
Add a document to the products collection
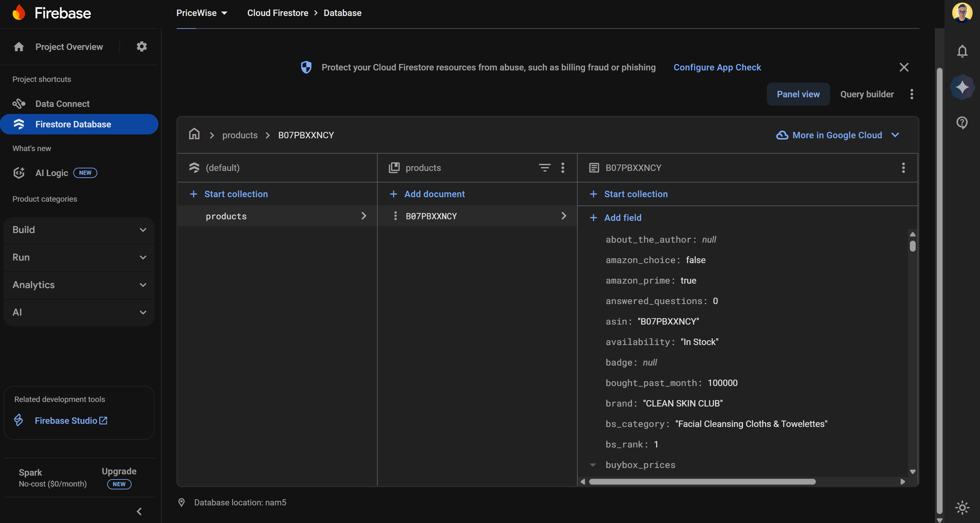(x=434, y=194)
